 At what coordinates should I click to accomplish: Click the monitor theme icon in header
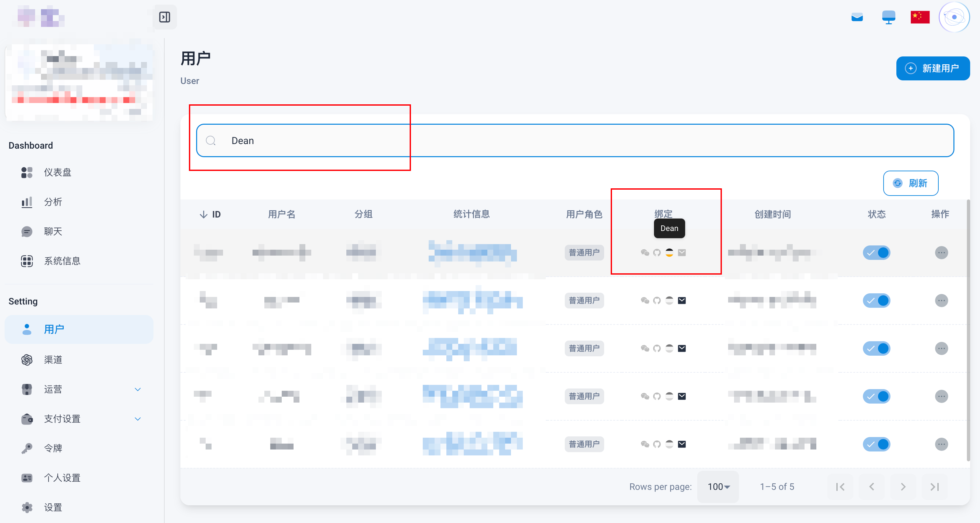click(888, 17)
